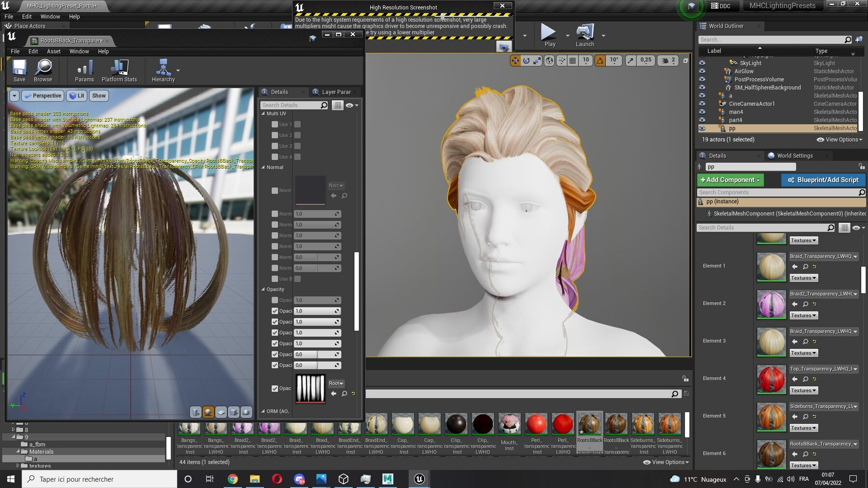Open property matrix grid icon in material details
The width and height of the screenshot is (868, 488).
click(x=338, y=105)
